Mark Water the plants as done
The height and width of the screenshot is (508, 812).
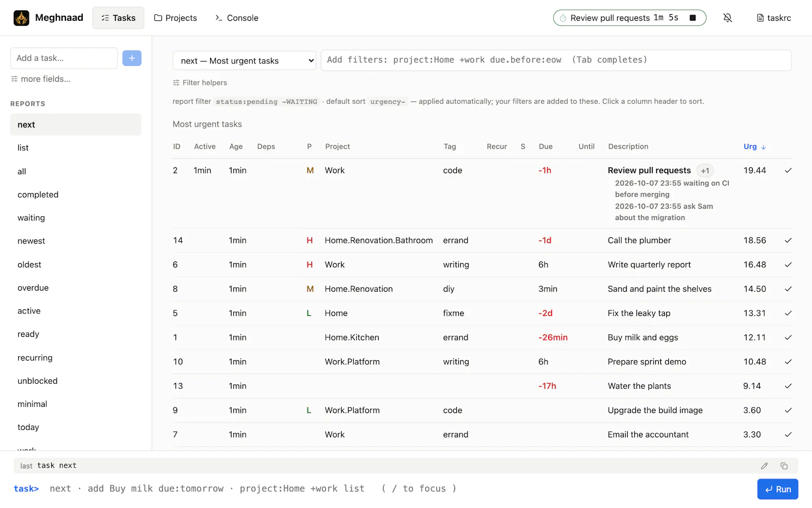pos(788,386)
